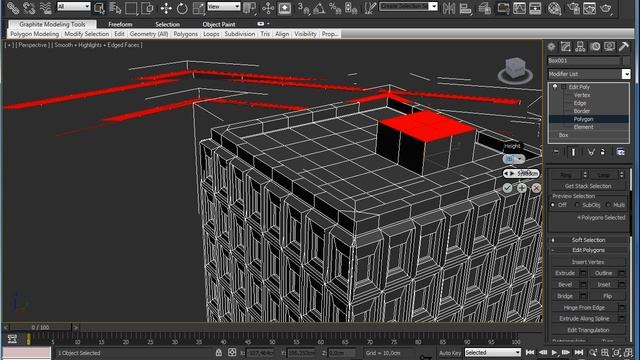
Task: Toggle the Spinner Snap icon
Action: point(351,7)
